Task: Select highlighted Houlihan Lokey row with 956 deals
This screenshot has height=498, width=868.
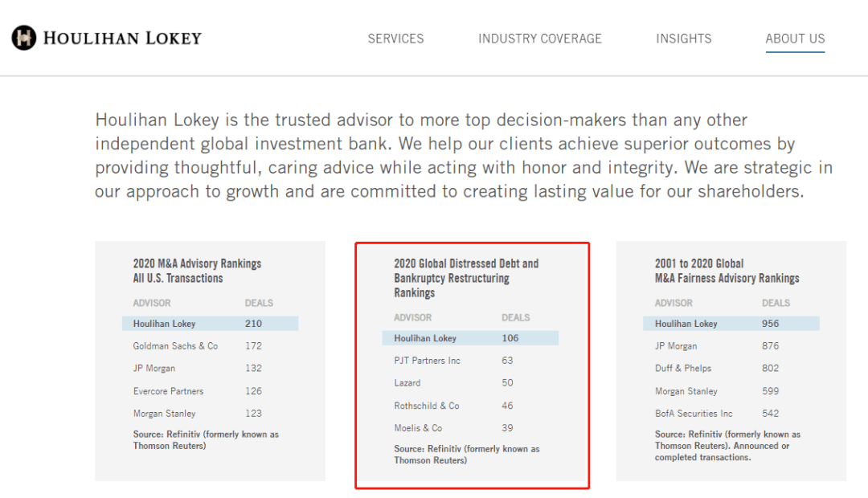Action: pyautogui.click(x=731, y=324)
